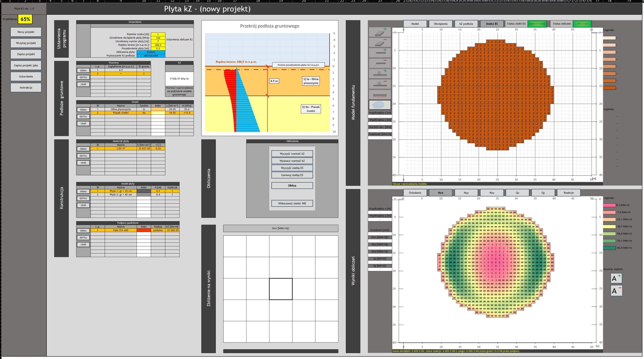Image resolution: width=644 pixels, height=359 pixels.
Task: Toggle mesh visibility 'Widoczność siatki: NIE'
Action: pos(292,203)
